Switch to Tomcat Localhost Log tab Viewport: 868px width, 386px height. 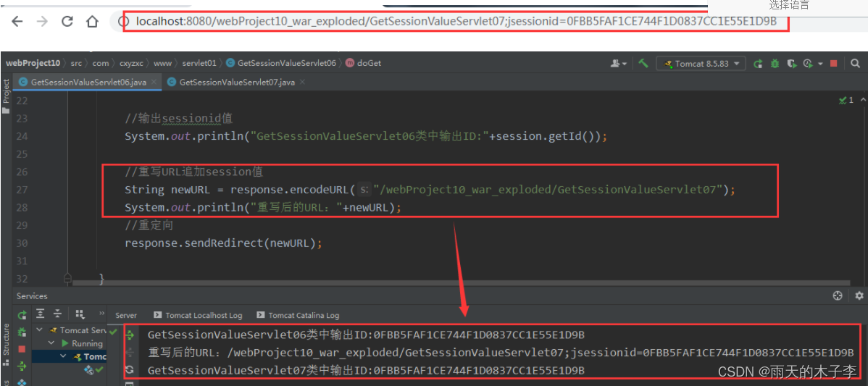(199, 315)
